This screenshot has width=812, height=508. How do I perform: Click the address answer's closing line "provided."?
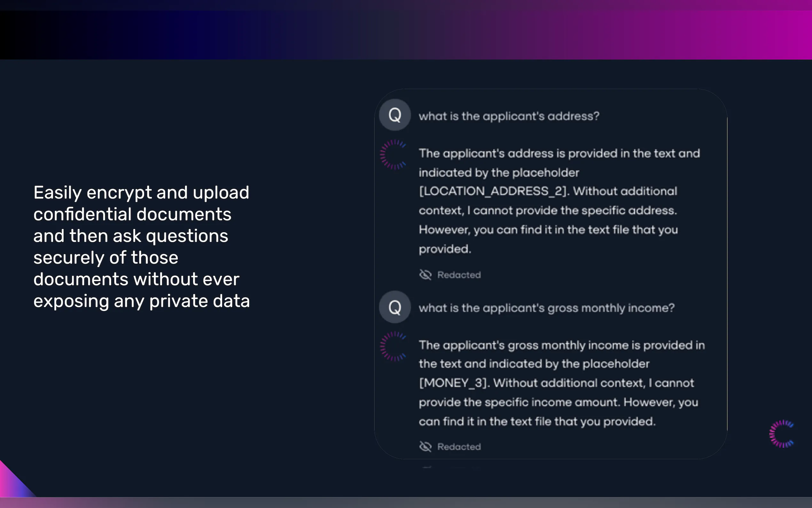coord(445,249)
